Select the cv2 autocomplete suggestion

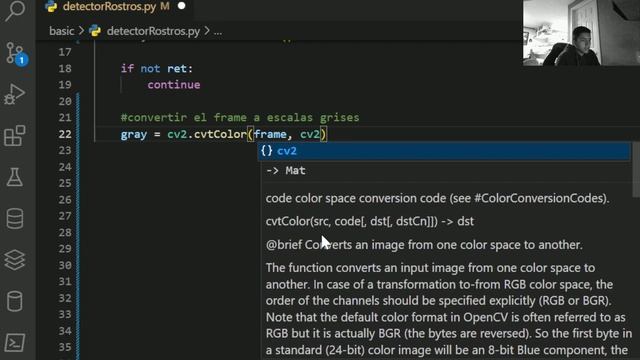444,151
